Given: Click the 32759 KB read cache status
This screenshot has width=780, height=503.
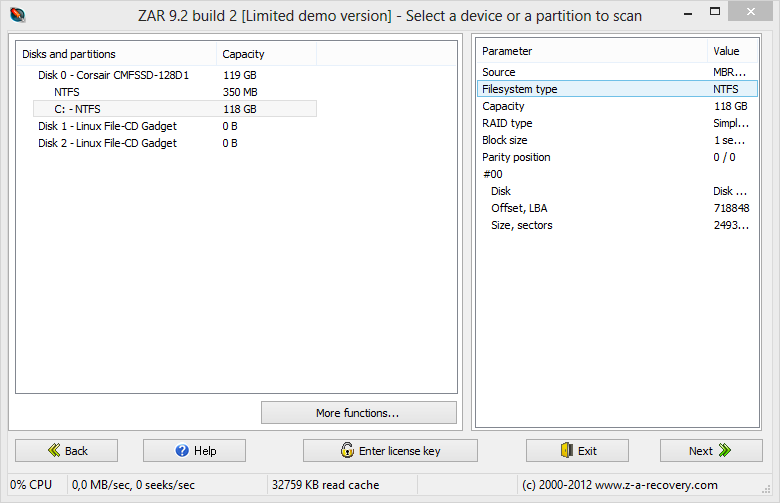Looking at the screenshot, I should (325, 485).
